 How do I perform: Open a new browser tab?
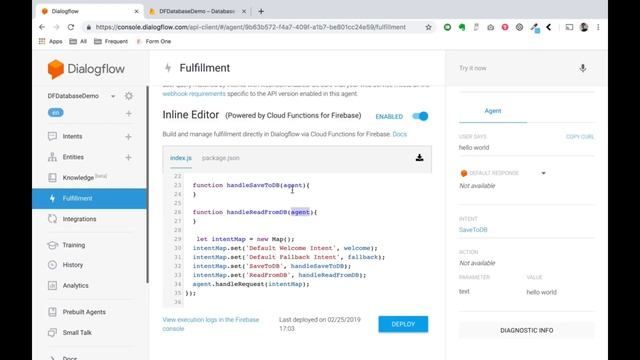click(261, 11)
